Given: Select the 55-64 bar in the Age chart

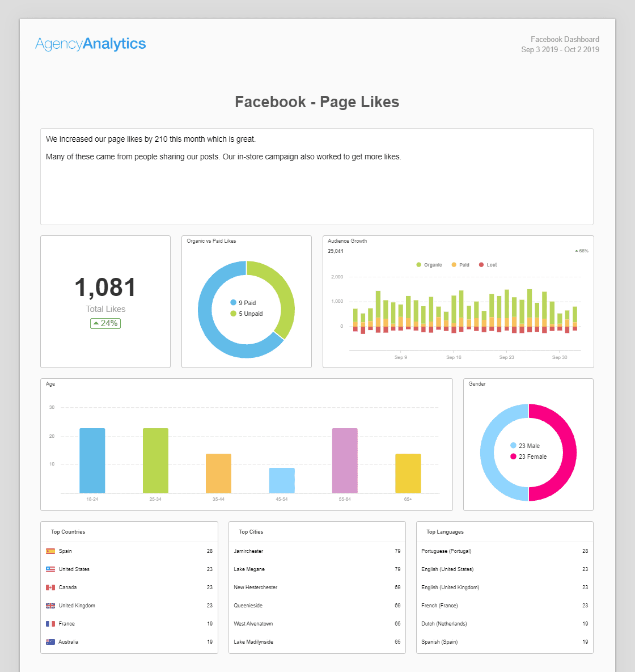Looking at the screenshot, I should pos(344,459).
